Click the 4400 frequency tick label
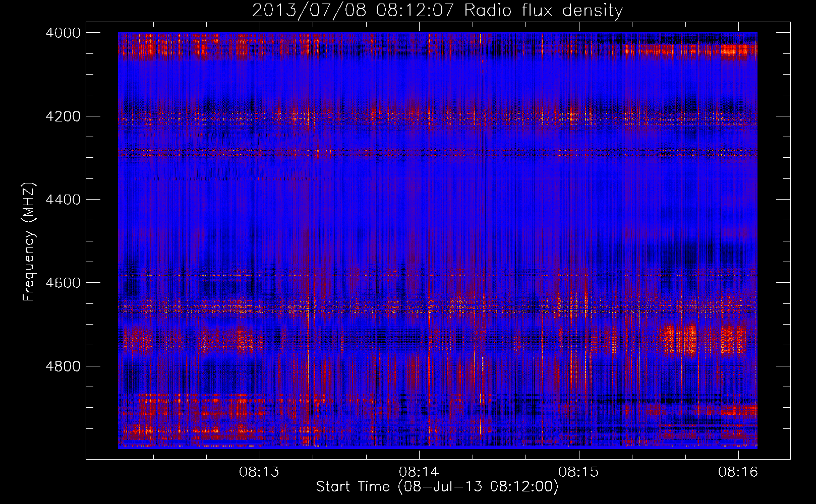This screenshot has height=504, width=816. (x=63, y=200)
